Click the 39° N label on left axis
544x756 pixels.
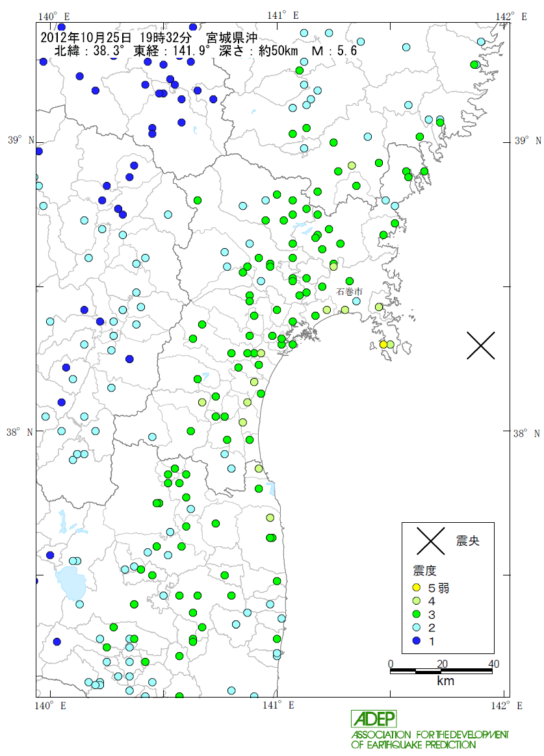21,140
